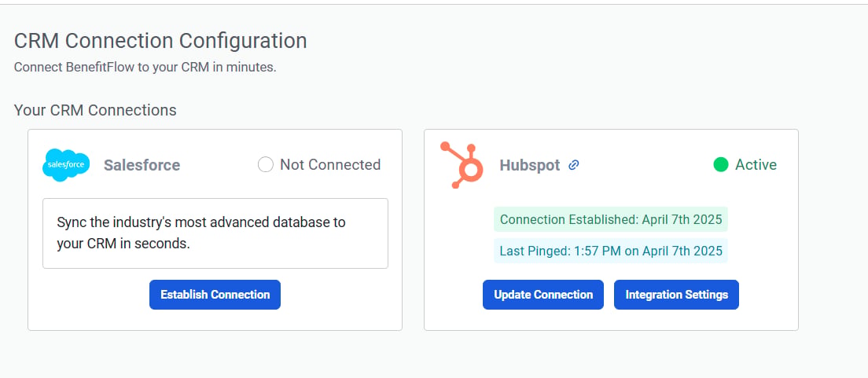Click the green Active status dot
The height and width of the screenshot is (378, 868).
tap(721, 164)
